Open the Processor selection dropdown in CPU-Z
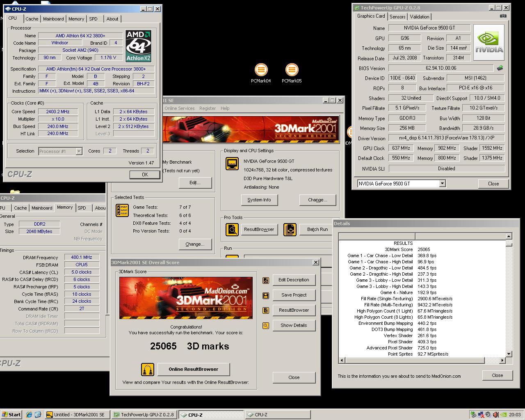The image size is (525, 420). [x=79, y=151]
